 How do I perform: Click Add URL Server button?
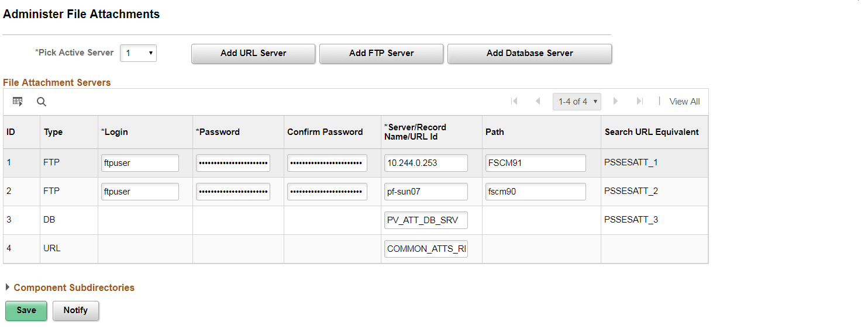(253, 53)
